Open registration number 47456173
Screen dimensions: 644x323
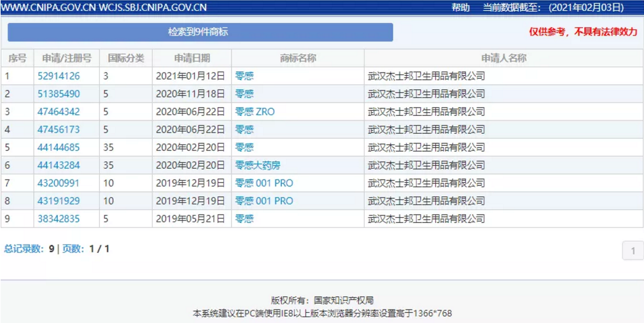pyautogui.click(x=59, y=129)
